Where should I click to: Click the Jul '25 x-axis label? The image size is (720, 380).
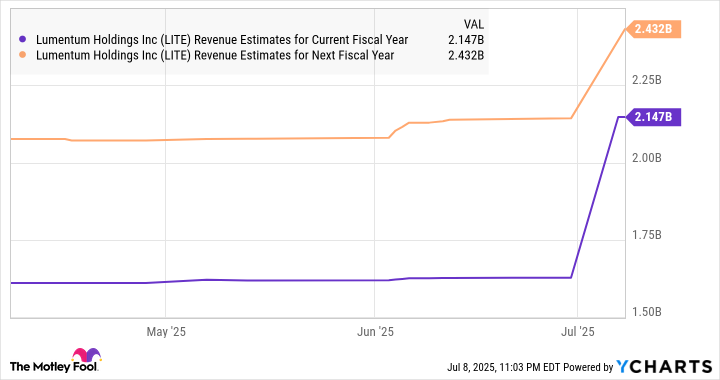click(x=578, y=331)
